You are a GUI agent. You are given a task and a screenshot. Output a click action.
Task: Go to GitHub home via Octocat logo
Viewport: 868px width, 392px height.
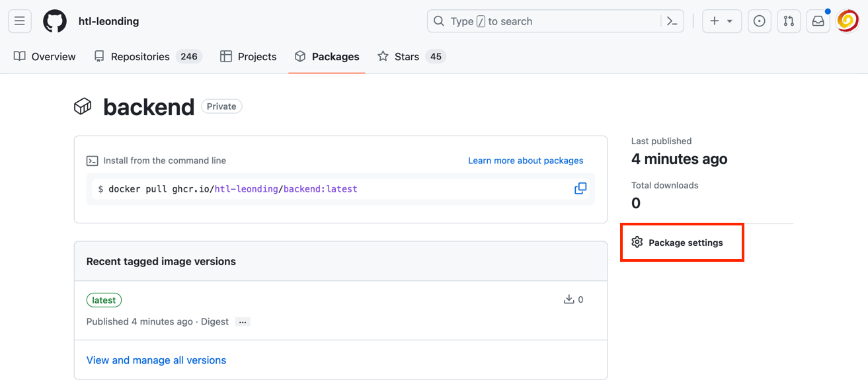[x=55, y=21]
